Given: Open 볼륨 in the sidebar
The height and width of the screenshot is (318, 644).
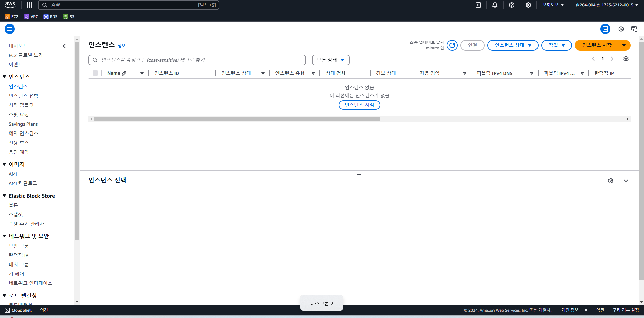Looking at the screenshot, I should point(13,205).
